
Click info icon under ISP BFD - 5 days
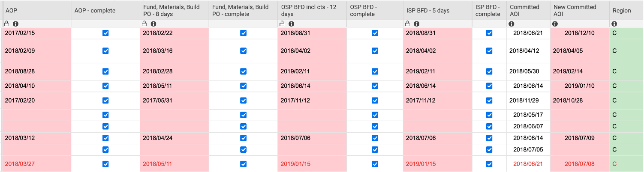(416, 24)
